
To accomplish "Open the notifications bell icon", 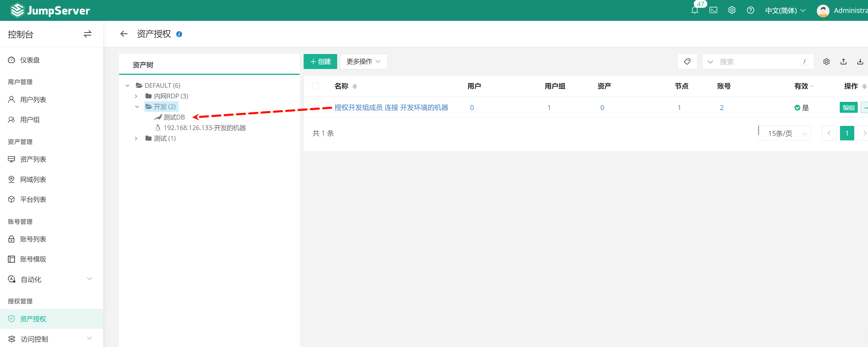I will tap(695, 11).
